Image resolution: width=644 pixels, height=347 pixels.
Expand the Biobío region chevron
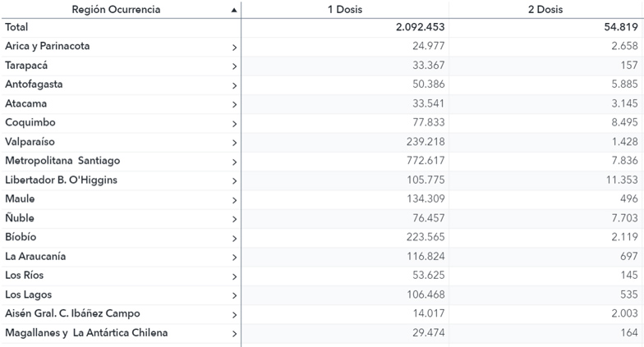(x=234, y=238)
